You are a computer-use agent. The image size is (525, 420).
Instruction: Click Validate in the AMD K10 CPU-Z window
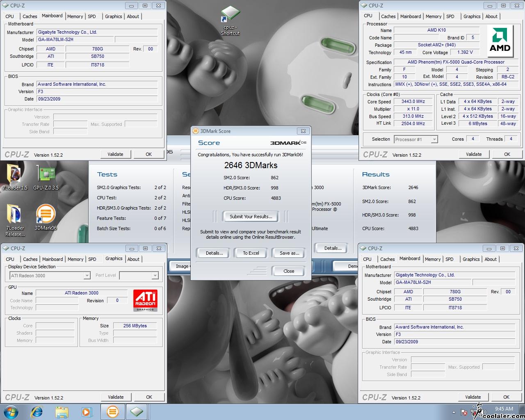point(474,154)
